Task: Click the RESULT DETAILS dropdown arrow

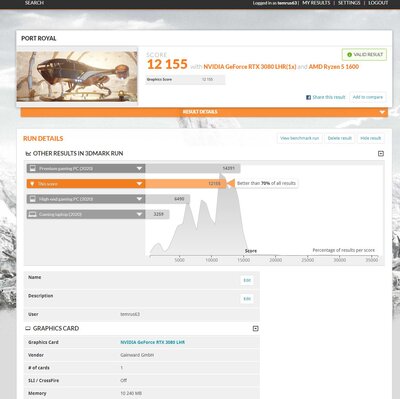Action: pyautogui.click(x=382, y=112)
